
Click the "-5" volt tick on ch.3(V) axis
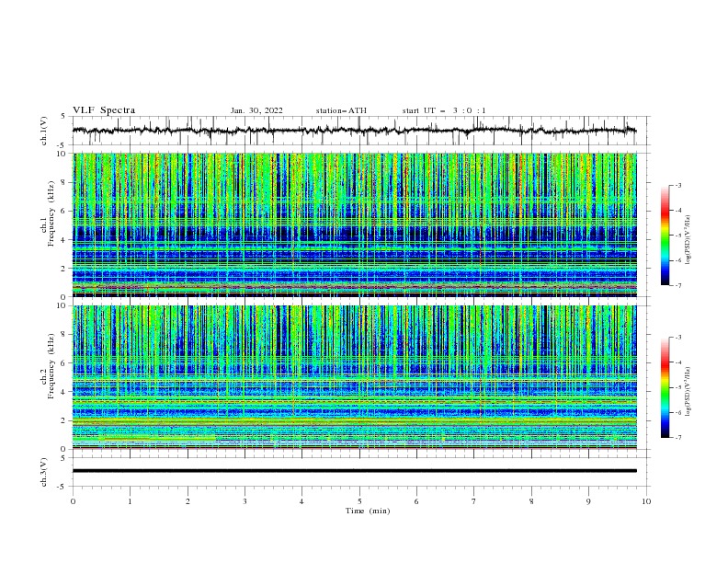62,487
